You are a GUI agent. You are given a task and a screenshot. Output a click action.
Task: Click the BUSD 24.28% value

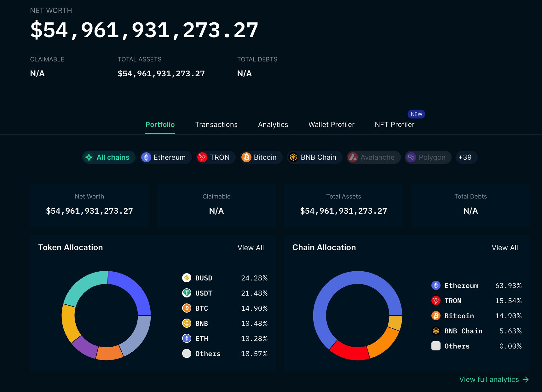254,278
